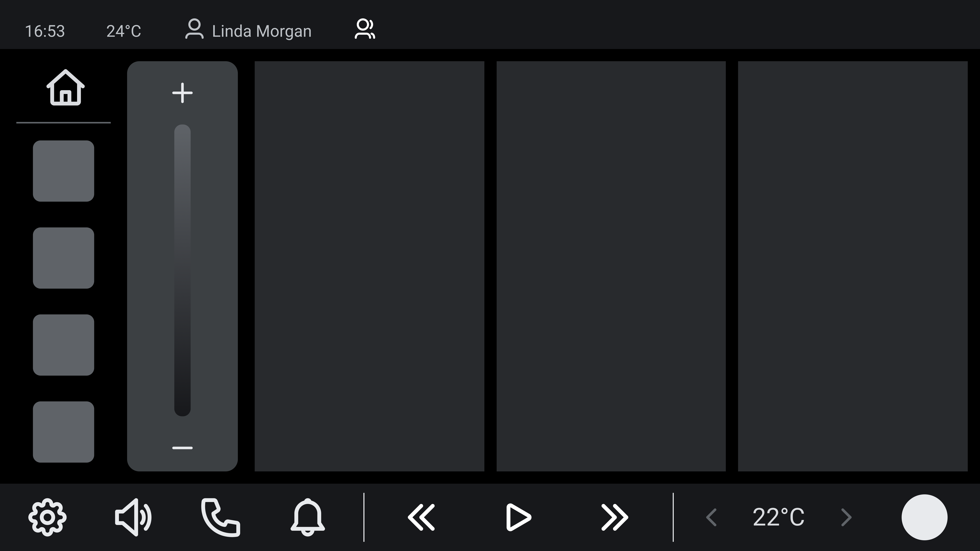980x551 pixels.
Task: Adjust the vertical volume slider track
Action: click(183, 270)
